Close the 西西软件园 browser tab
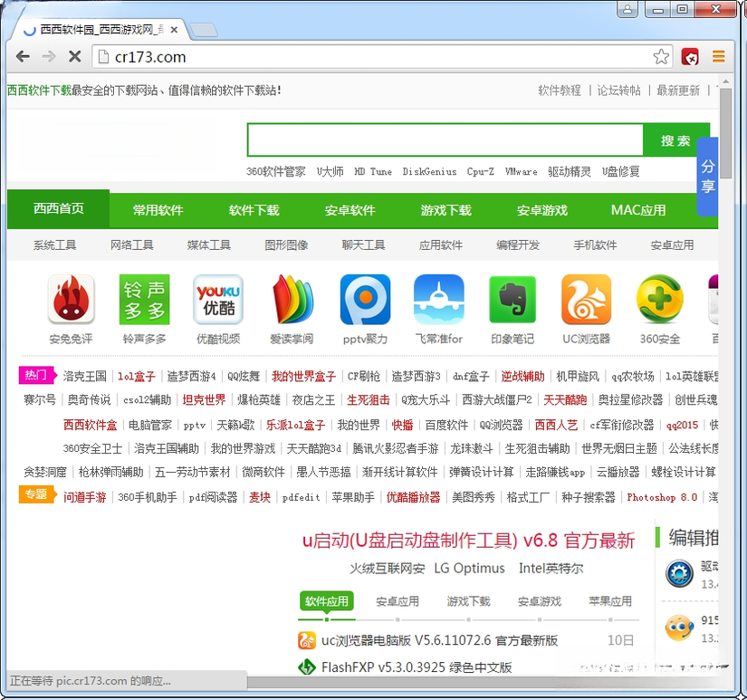The image size is (747, 700). point(175,30)
